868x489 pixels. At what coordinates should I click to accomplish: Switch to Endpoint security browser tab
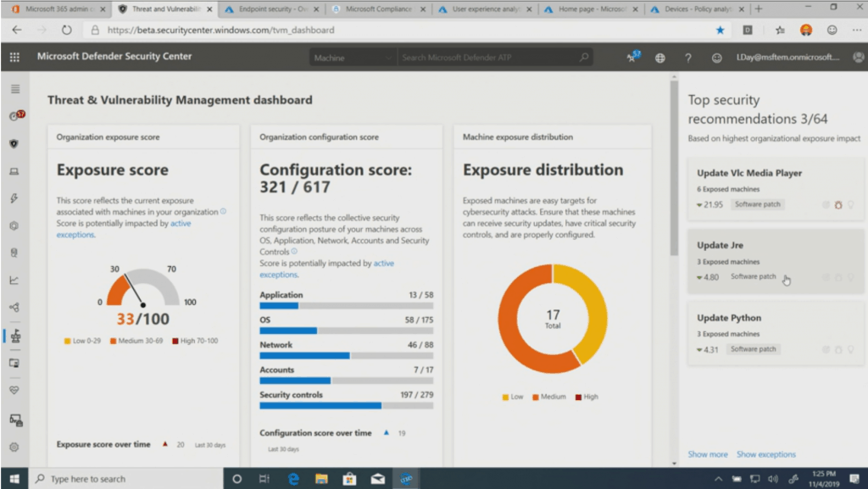[272, 9]
